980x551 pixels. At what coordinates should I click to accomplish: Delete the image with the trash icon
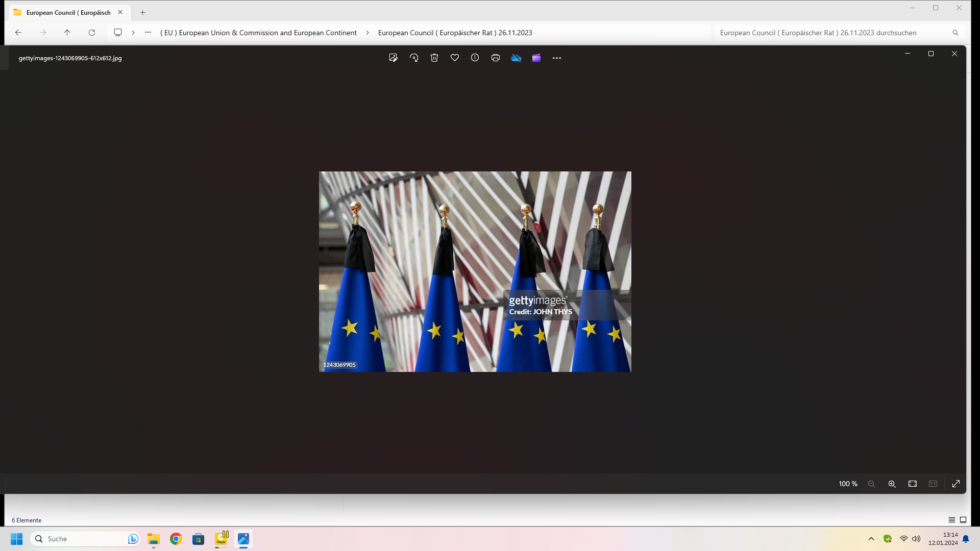point(434,58)
